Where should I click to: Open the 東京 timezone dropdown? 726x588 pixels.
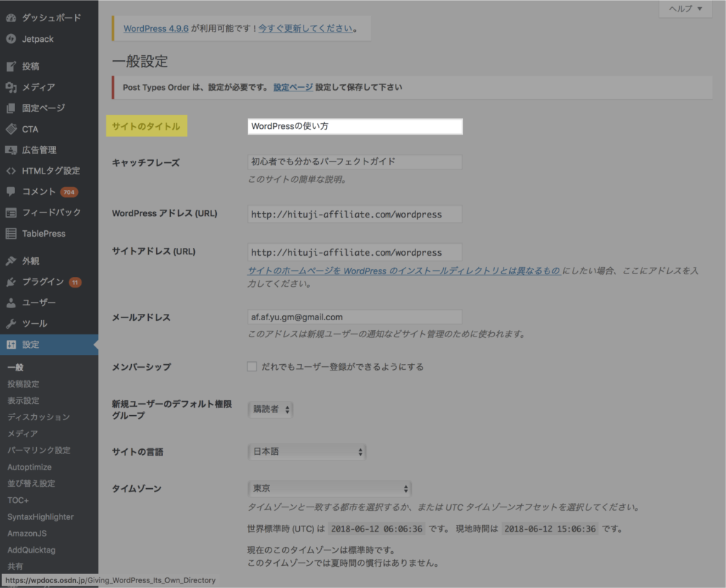click(330, 489)
